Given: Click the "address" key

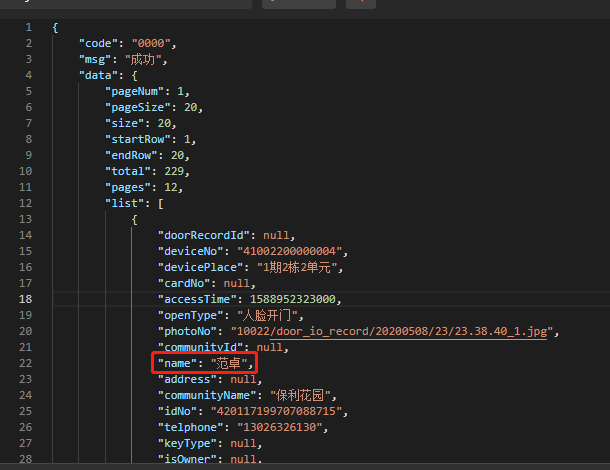Looking at the screenshot, I should pos(188,379).
